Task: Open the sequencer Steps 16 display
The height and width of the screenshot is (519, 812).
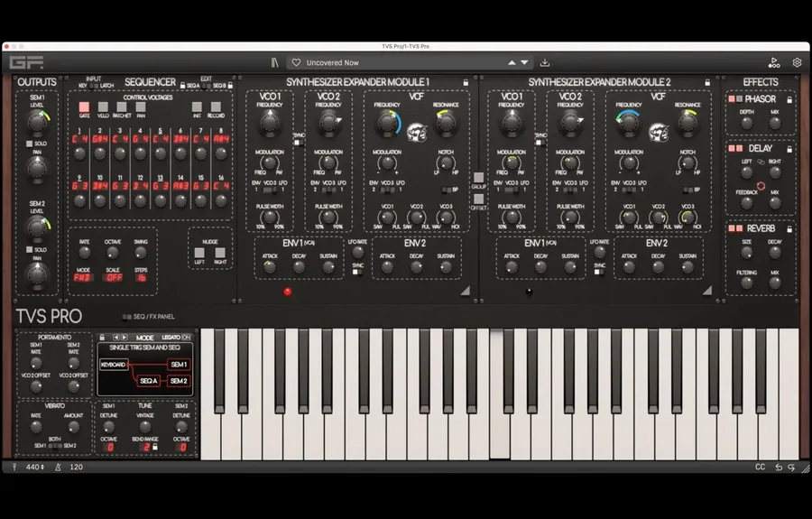Action: pyautogui.click(x=141, y=278)
